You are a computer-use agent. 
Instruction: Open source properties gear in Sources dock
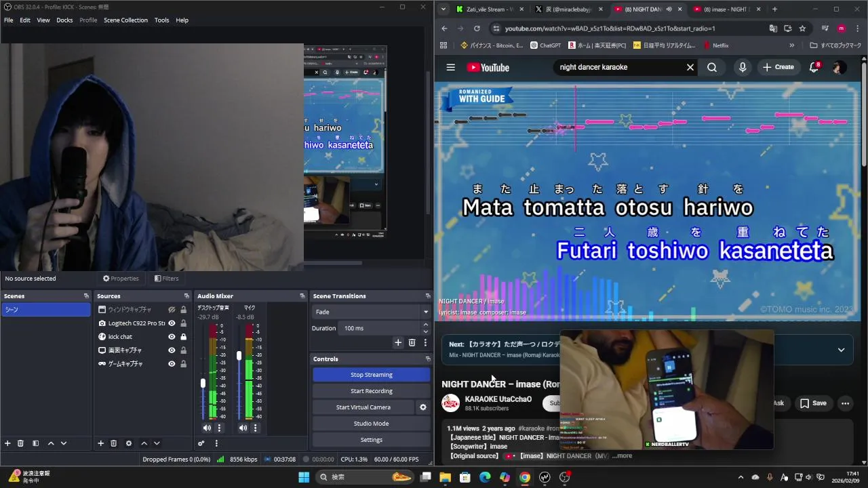pyautogui.click(x=128, y=443)
